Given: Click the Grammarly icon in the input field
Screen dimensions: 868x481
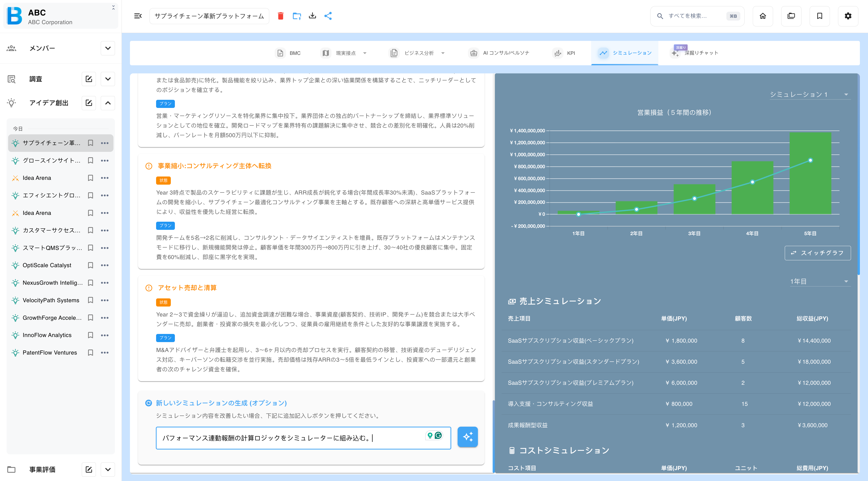Looking at the screenshot, I should click(x=438, y=435).
